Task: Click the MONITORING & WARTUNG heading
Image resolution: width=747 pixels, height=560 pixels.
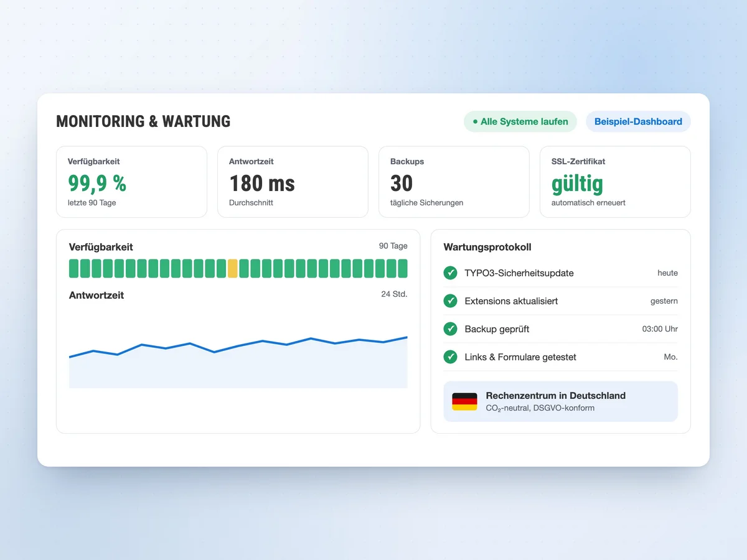Action: pyautogui.click(x=143, y=121)
